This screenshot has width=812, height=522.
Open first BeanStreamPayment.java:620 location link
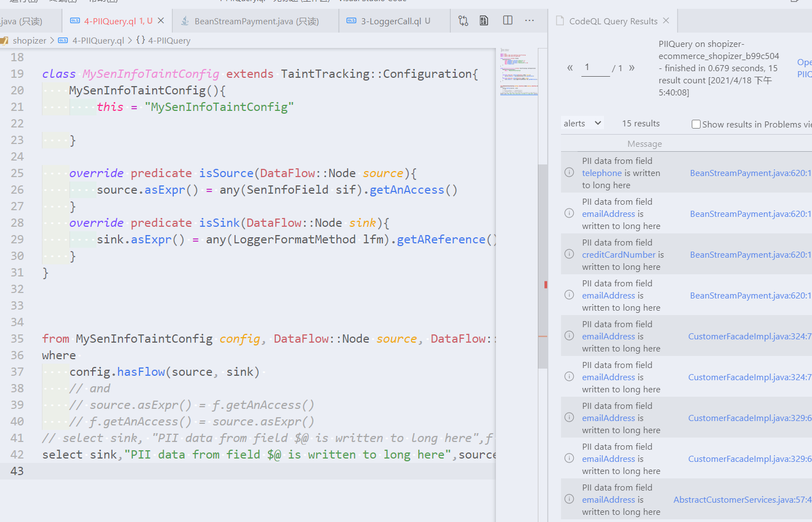(x=751, y=173)
